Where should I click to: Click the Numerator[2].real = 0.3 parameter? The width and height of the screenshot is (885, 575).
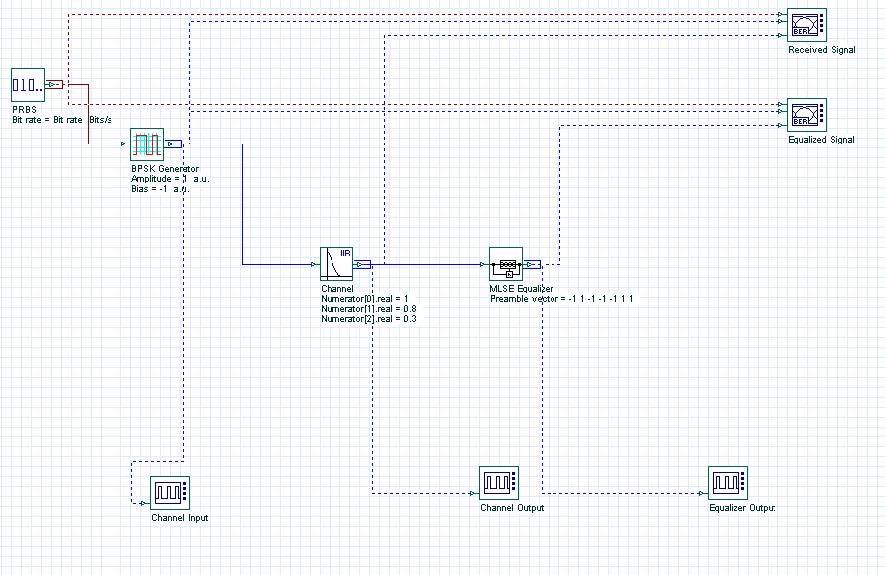369,319
